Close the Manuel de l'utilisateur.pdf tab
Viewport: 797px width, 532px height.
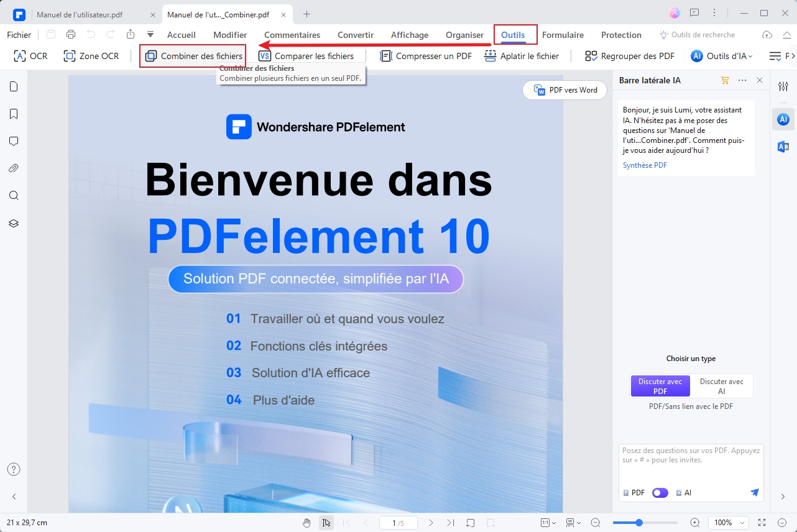click(153, 14)
